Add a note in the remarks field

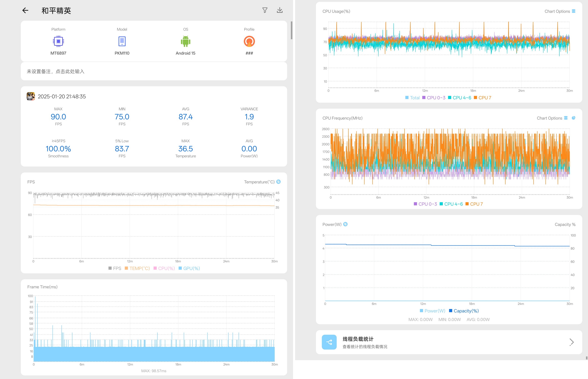coord(154,71)
